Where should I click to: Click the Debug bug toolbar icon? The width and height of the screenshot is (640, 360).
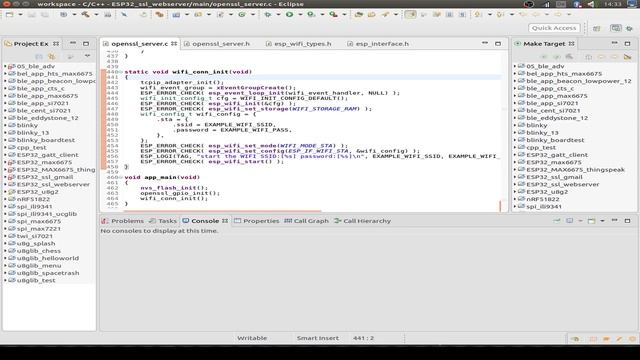[267, 15]
